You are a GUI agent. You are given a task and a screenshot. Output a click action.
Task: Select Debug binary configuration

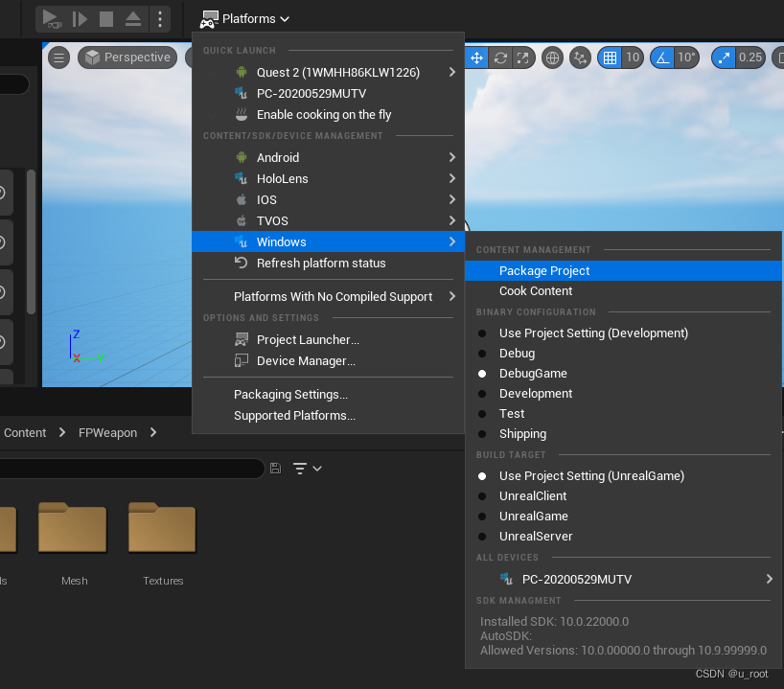click(623, 354)
